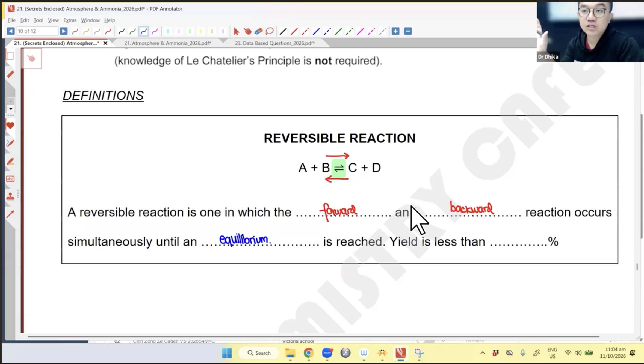Viewport: 644px width, 364px height.
Task: Open Windows taskbar Search box
Action: [x=259, y=353]
